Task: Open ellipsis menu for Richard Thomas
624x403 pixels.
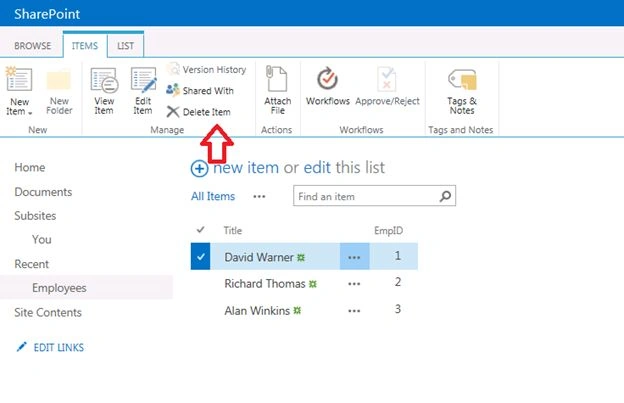Action: tap(354, 284)
